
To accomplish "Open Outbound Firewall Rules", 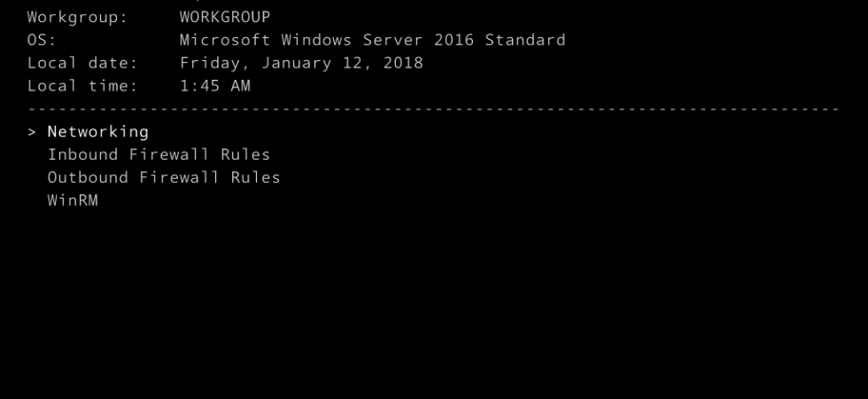I will pyautogui.click(x=164, y=177).
